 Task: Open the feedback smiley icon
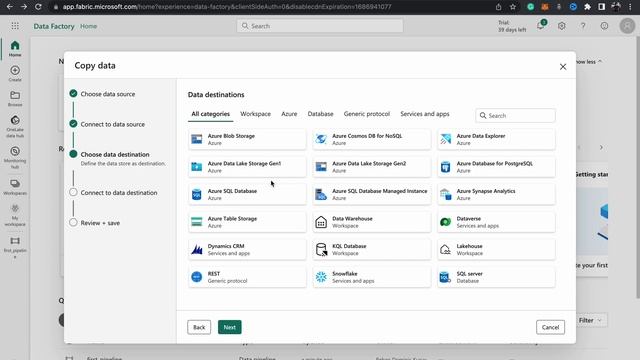pos(604,26)
